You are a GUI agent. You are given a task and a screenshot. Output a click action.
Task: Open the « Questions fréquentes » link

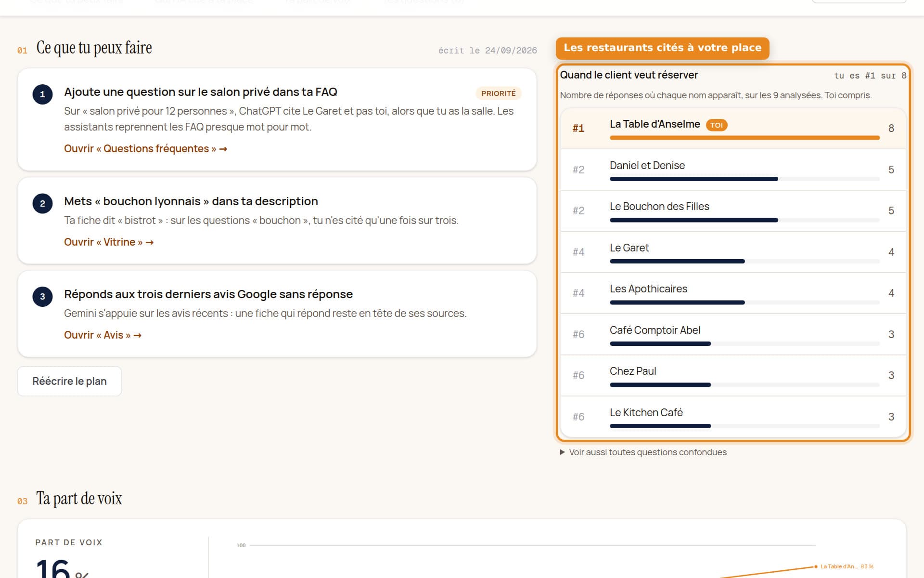[x=145, y=148]
